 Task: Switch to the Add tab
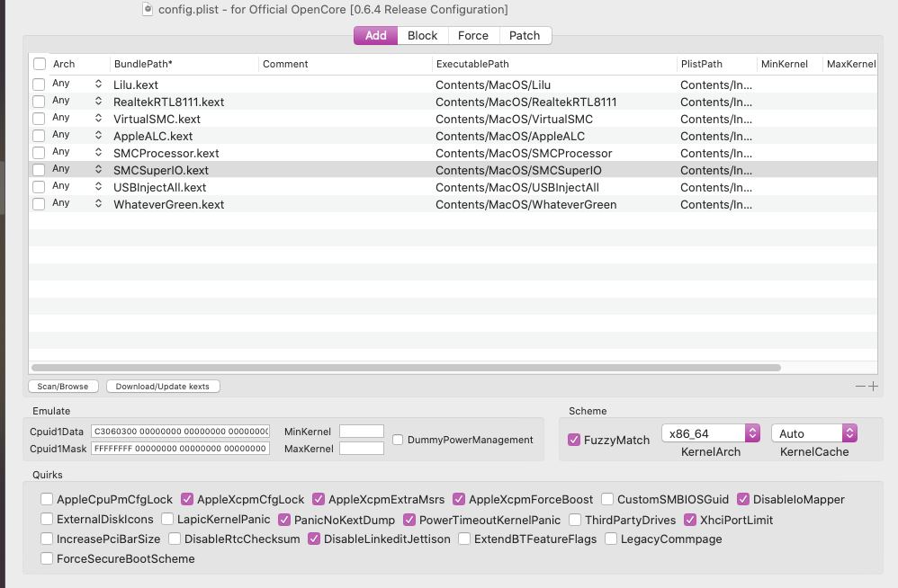pyautogui.click(x=376, y=35)
